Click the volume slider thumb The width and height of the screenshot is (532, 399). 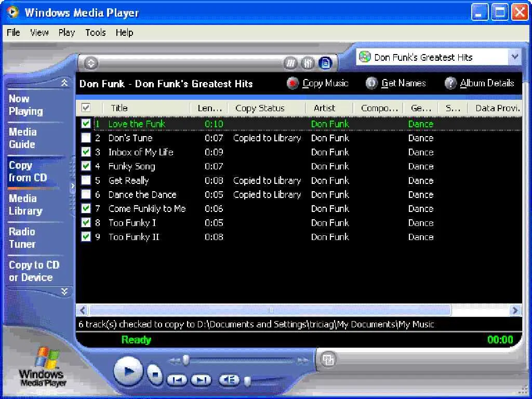[248, 382]
